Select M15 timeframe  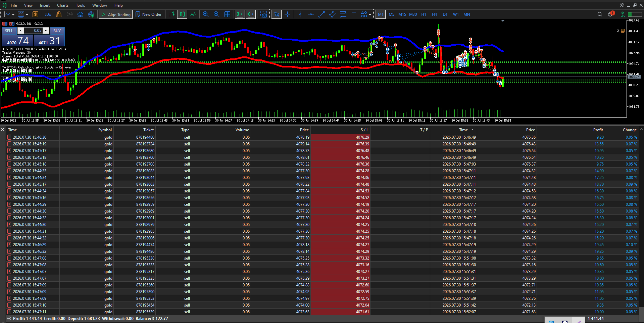[402, 14]
